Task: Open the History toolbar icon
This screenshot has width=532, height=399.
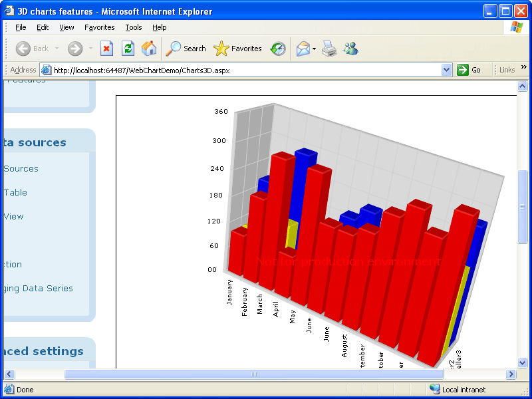Action: coord(278,49)
